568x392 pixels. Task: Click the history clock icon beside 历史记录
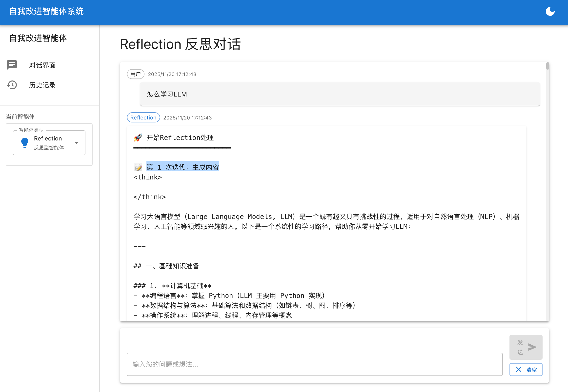click(12, 85)
